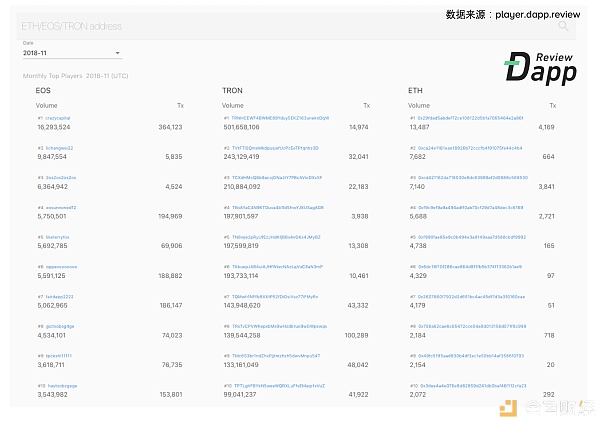Select TRON volume 99,041,237
This screenshot has width=600, height=422.
point(240,394)
